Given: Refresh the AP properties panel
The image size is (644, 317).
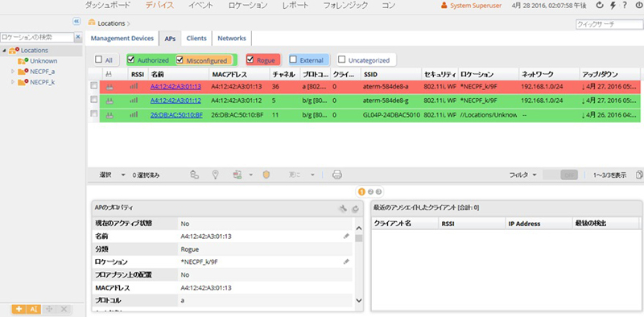Looking at the screenshot, I should pyautogui.click(x=355, y=209).
